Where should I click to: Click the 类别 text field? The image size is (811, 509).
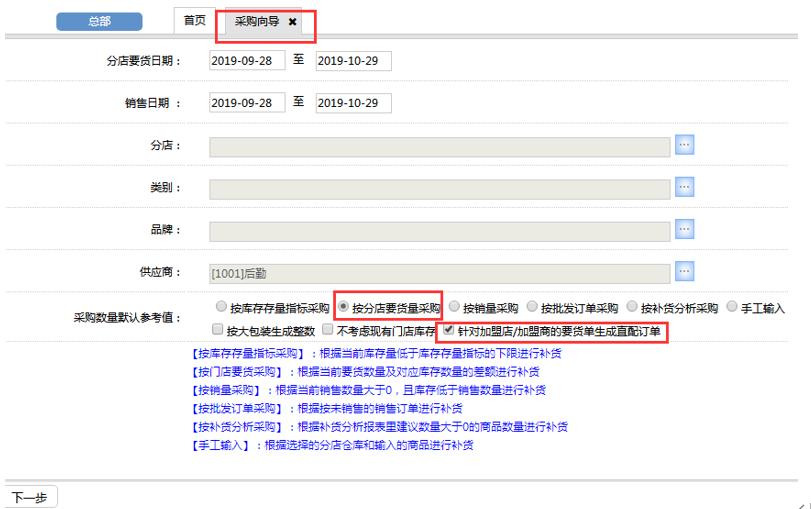(x=440, y=189)
